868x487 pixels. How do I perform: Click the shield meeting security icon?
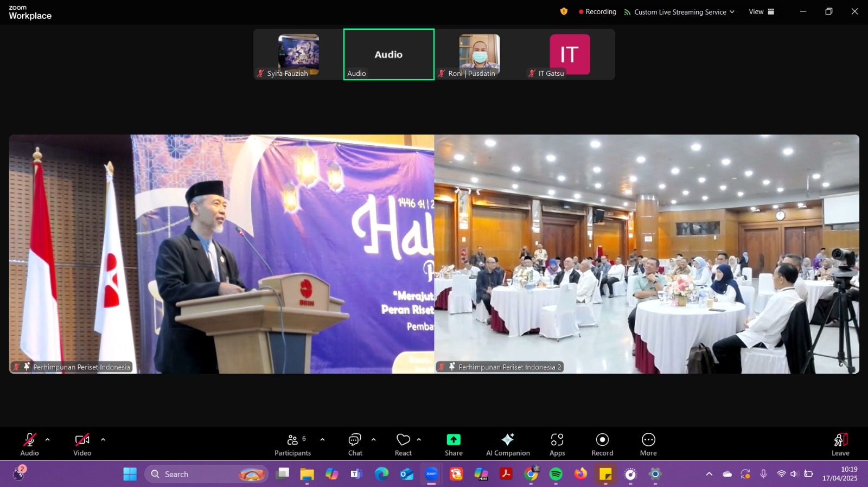(x=564, y=11)
